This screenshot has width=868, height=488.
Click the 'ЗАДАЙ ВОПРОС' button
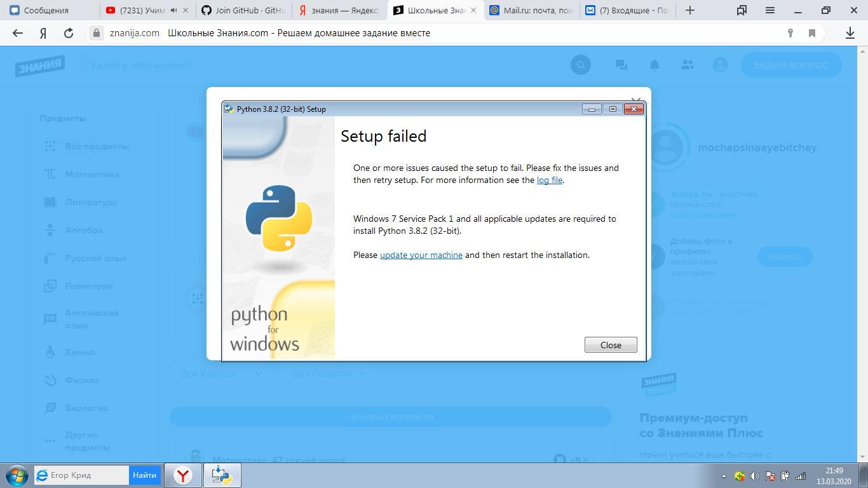pos(791,65)
